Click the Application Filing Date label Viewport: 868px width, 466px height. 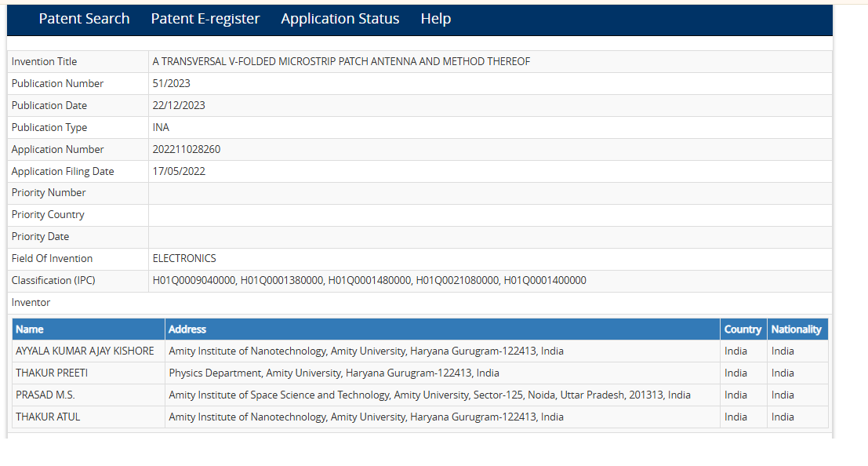[x=63, y=171]
